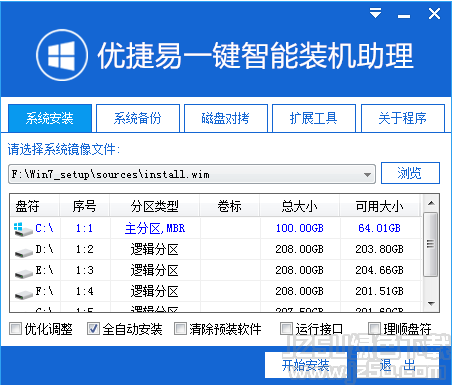
Task: Close the installer window
Action: [x=434, y=14]
